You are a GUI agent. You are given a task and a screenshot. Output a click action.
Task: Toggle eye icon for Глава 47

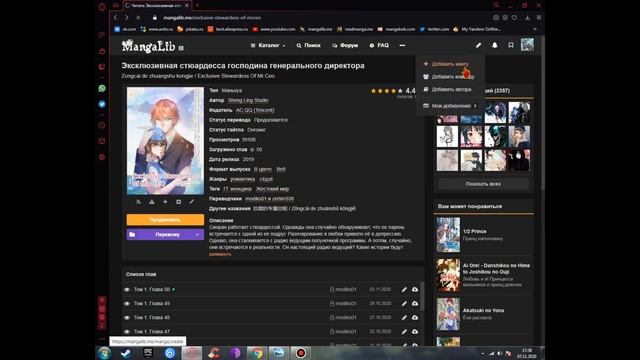(x=127, y=331)
